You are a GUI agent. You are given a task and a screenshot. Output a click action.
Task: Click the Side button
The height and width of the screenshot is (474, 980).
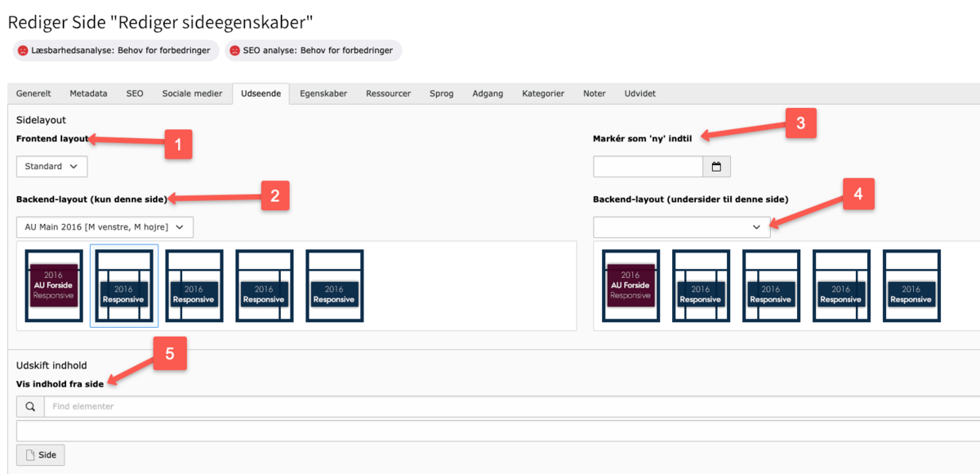(x=40, y=455)
